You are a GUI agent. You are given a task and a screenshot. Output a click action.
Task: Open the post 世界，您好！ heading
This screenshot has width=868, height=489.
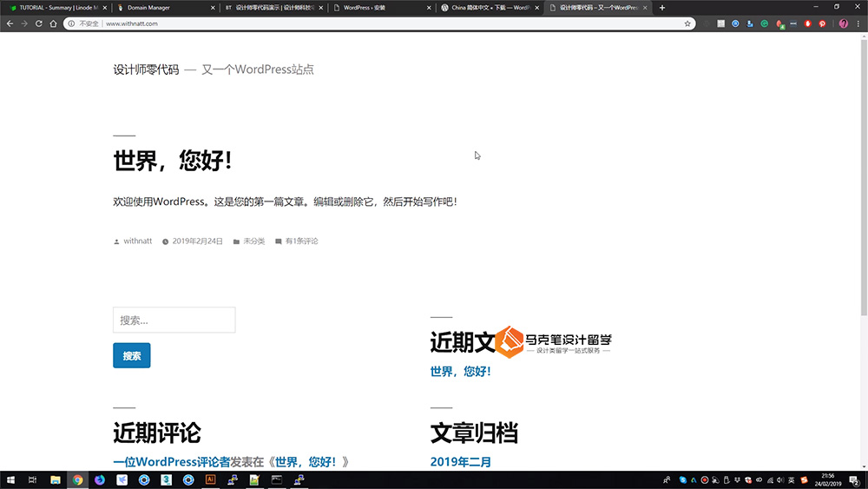tap(172, 161)
